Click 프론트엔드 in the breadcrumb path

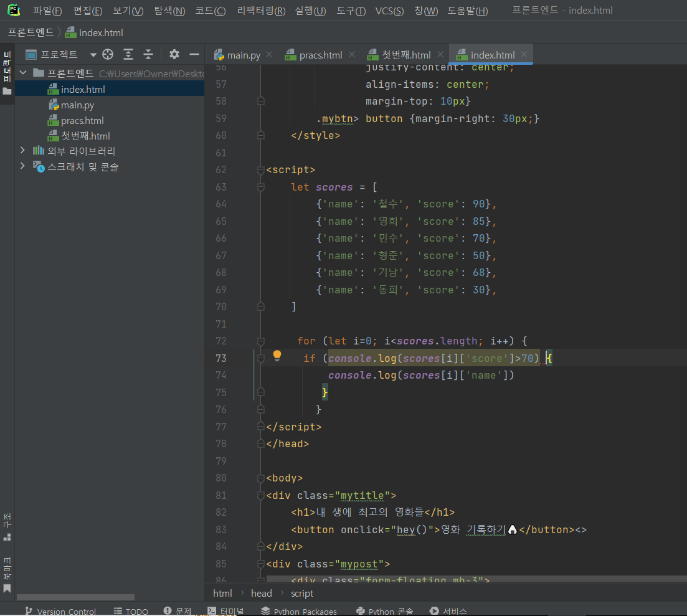[31, 32]
